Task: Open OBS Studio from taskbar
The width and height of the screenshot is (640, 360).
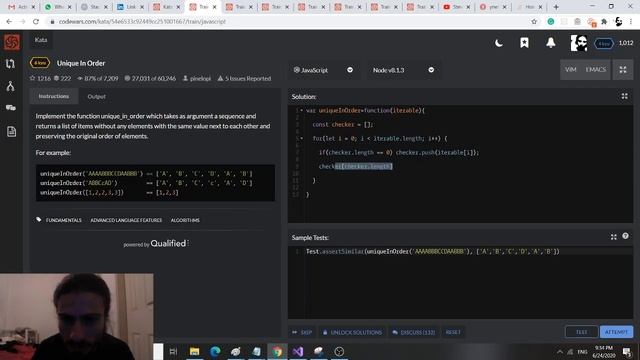Action: (x=339, y=351)
